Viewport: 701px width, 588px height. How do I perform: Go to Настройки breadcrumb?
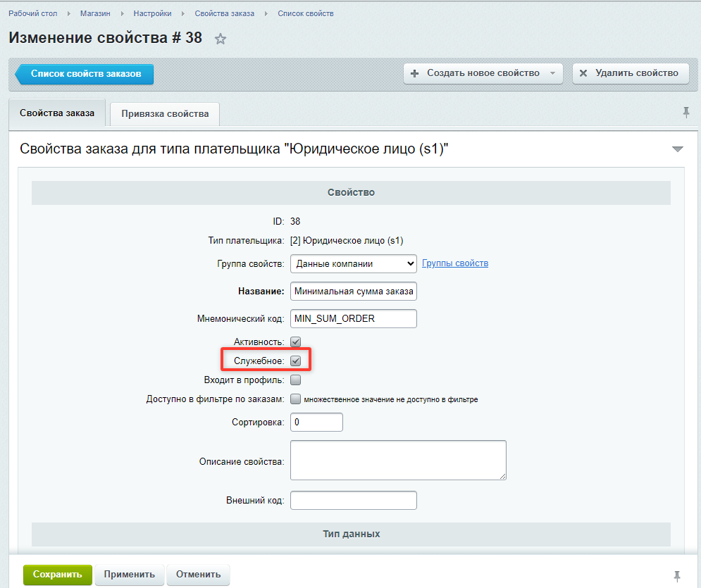pos(152,13)
